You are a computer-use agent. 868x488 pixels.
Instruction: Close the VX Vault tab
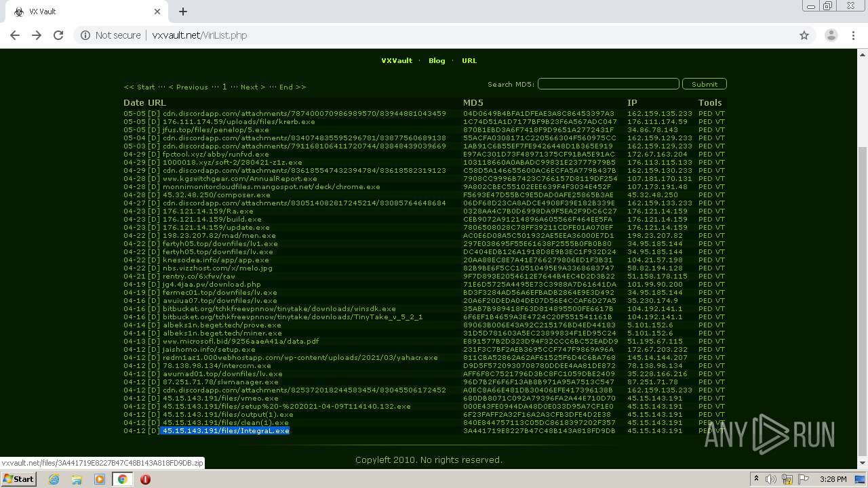click(x=157, y=12)
